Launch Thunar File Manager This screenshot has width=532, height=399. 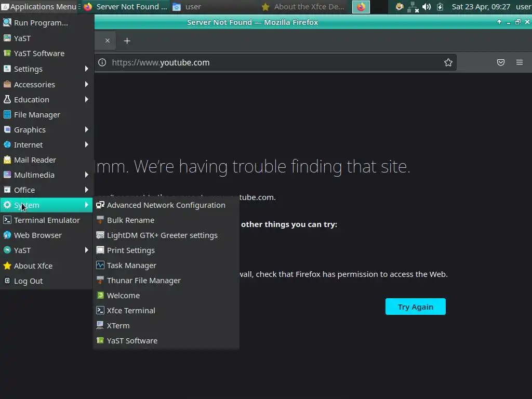166,281
